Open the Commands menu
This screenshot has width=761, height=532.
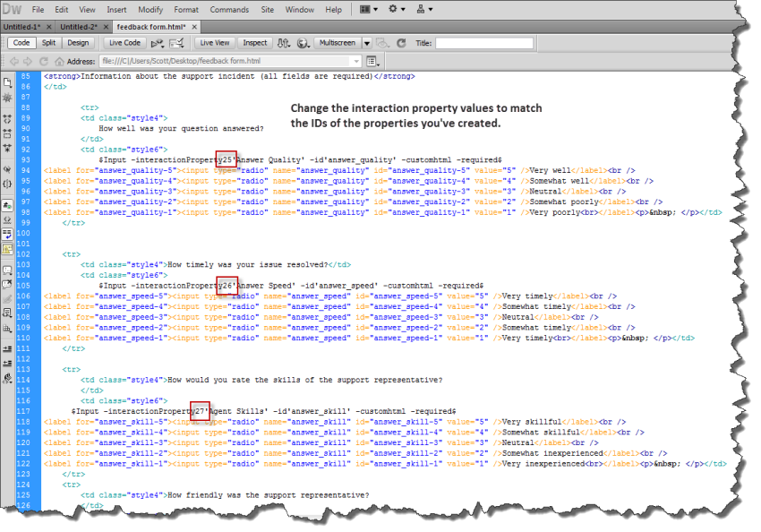229,10
